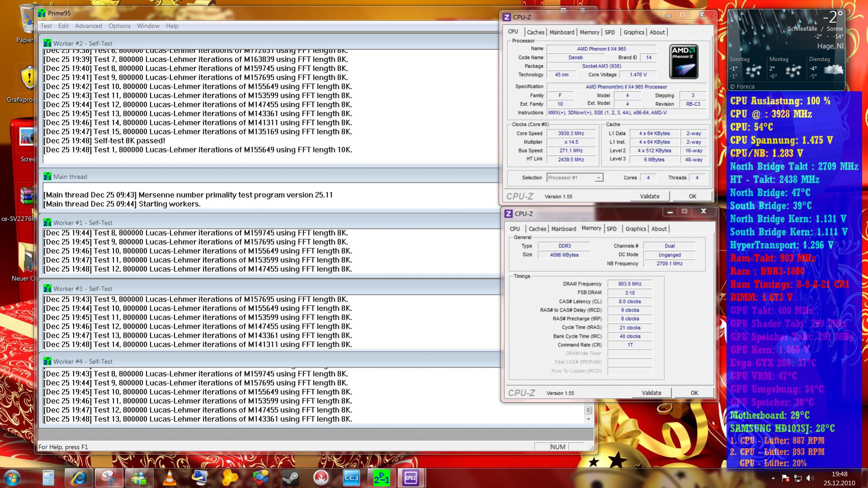Click the DRAM Frequency value 903.0 MHz
The width and height of the screenshot is (868, 488).
pyautogui.click(x=630, y=284)
